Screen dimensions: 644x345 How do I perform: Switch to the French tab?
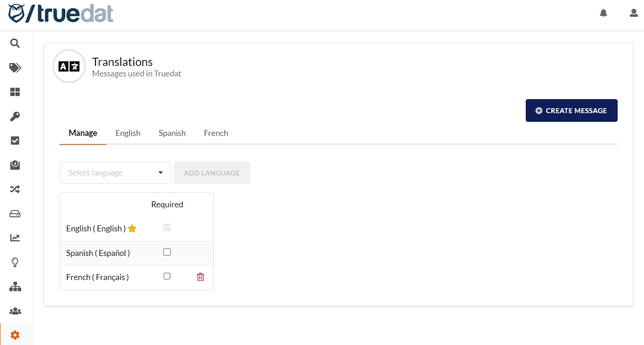coord(216,133)
